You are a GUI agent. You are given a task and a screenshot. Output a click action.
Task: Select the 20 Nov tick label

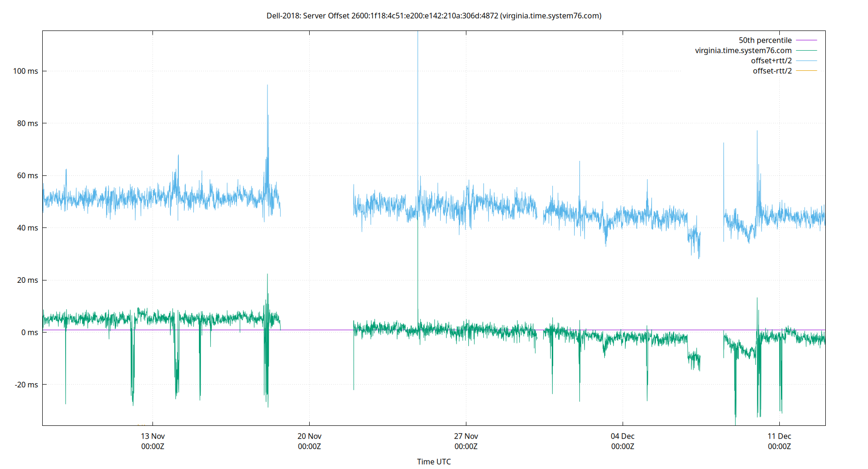[x=310, y=436]
